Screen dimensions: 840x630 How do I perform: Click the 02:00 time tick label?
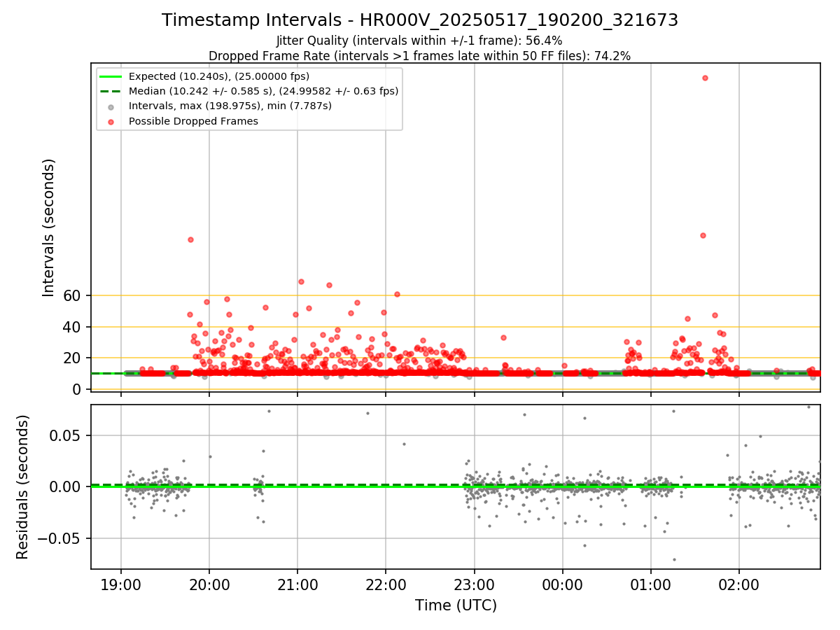tap(739, 584)
